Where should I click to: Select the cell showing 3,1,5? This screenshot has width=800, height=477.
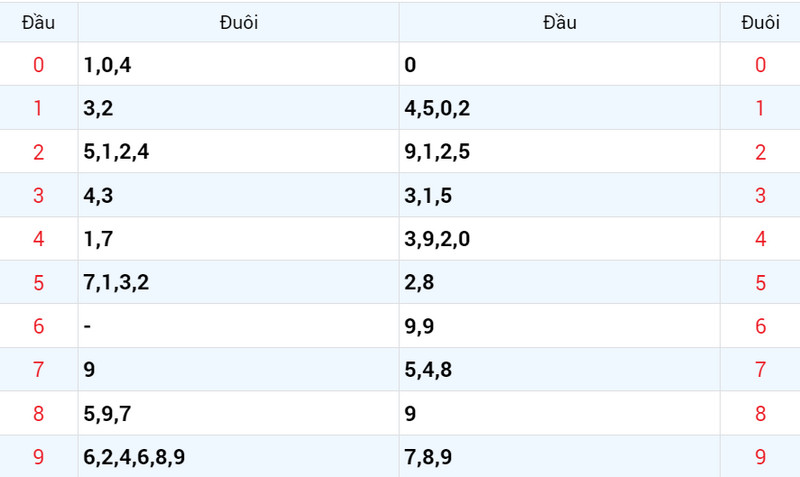pyautogui.click(x=560, y=195)
